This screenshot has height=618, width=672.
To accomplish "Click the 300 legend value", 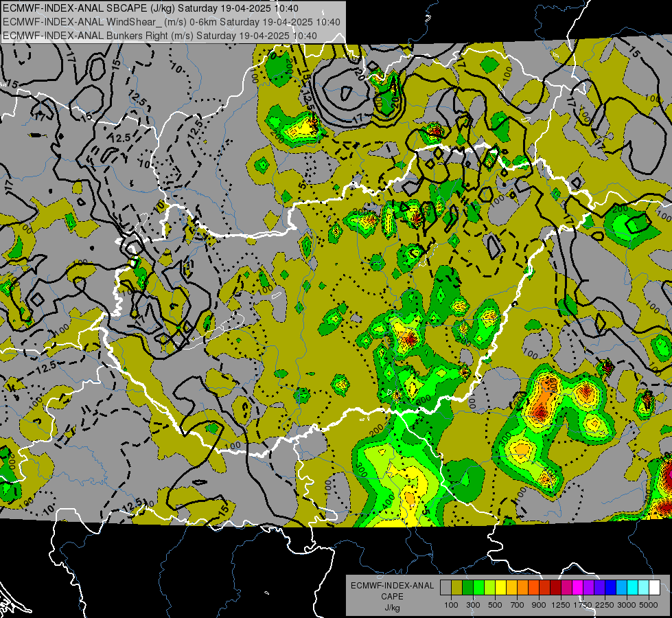I will pos(473,605).
